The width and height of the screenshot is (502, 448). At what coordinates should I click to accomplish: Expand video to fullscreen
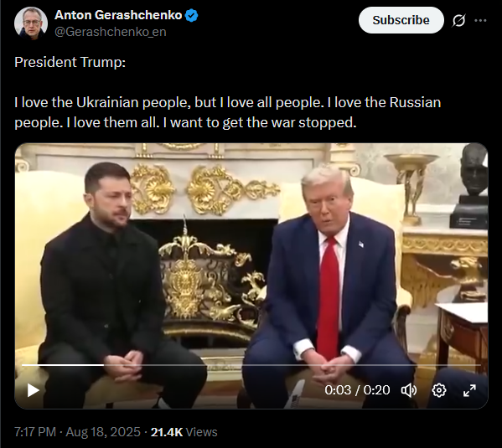click(469, 390)
